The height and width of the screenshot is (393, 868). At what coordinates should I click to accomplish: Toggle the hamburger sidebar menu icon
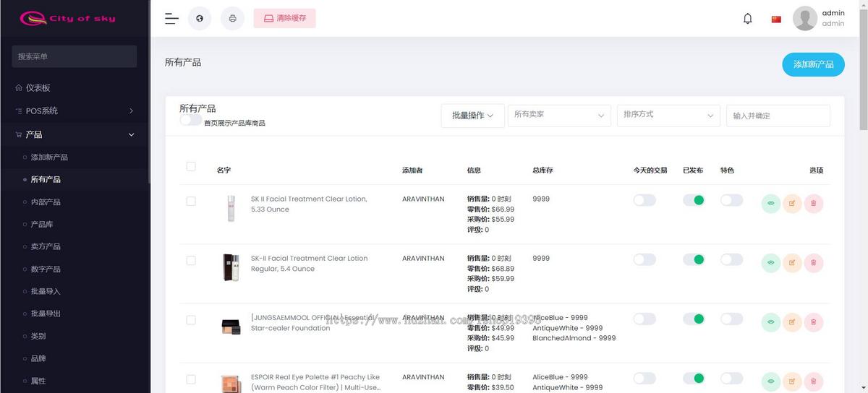[171, 19]
